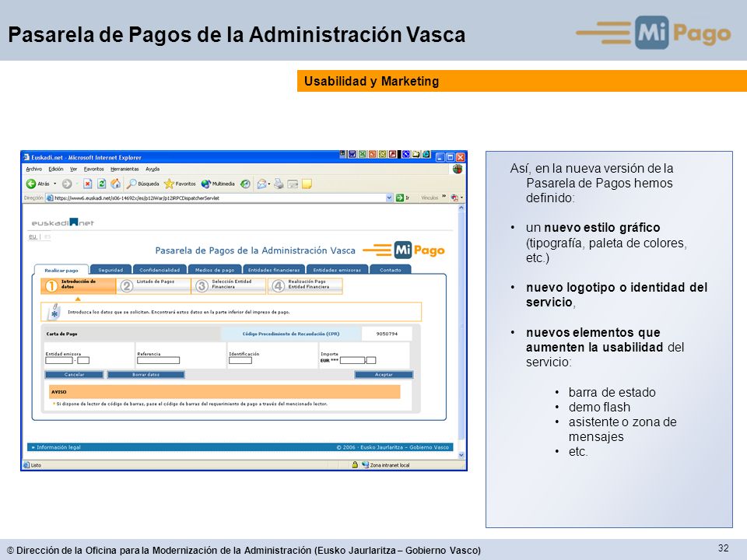Click the Importe EUR amount field
The image size is (747, 560).
point(352,360)
